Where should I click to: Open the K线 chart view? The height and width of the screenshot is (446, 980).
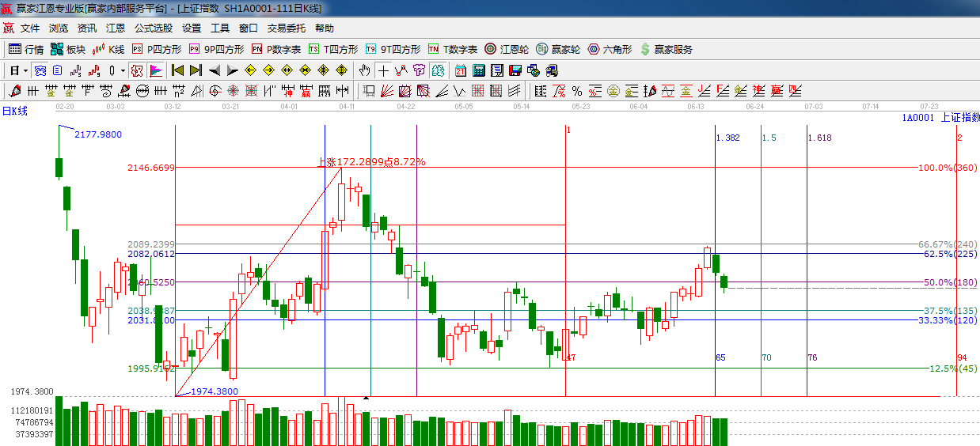coord(108,49)
